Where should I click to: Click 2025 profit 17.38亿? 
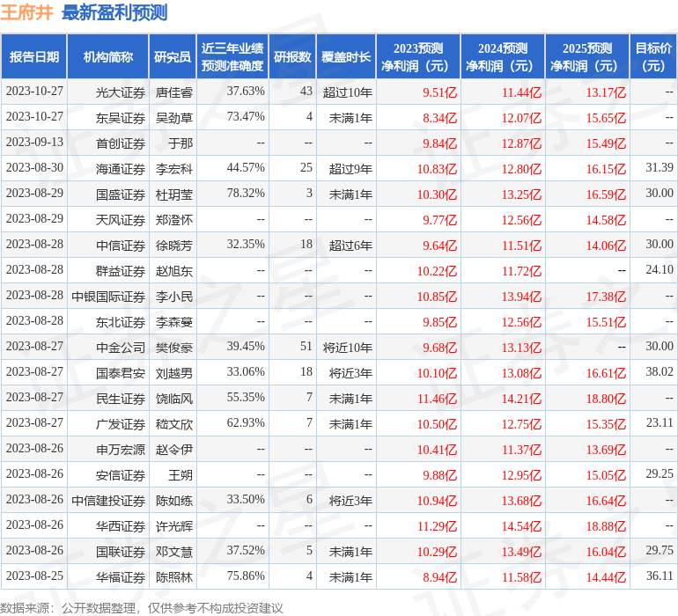[606, 297]
